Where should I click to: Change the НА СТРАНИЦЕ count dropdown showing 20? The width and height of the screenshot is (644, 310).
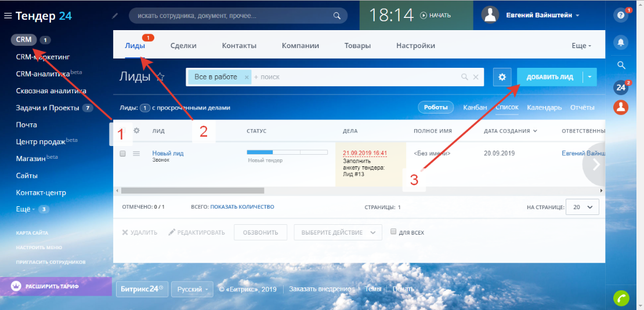tap(583, 207)
